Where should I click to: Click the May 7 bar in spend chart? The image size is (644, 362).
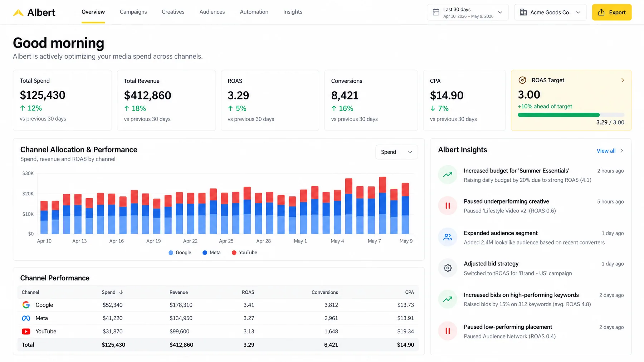(372, 210)
